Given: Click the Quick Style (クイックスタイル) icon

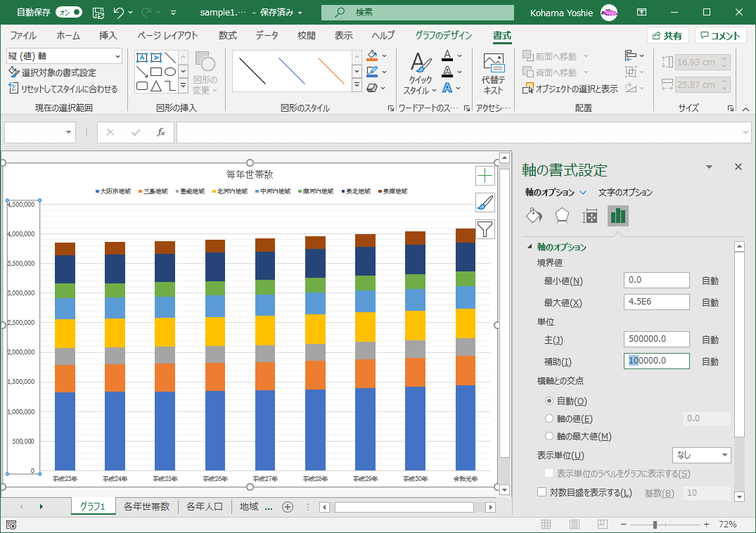Looking at the screenshot, I should click(x=421, y=74).
